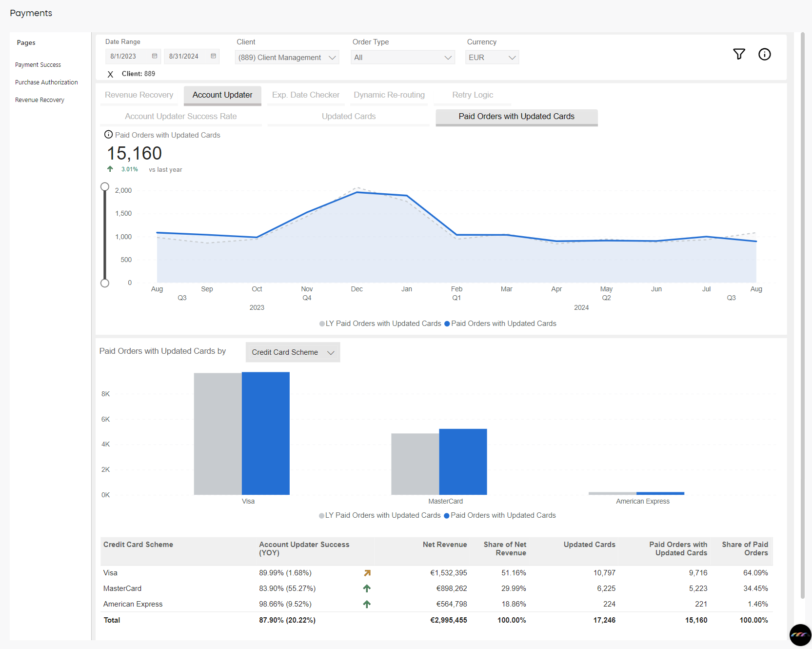This screenshot has height=649, width=812.
Task: Click the green up arrow next to 3.01%
Action: [x=110, y=169]
